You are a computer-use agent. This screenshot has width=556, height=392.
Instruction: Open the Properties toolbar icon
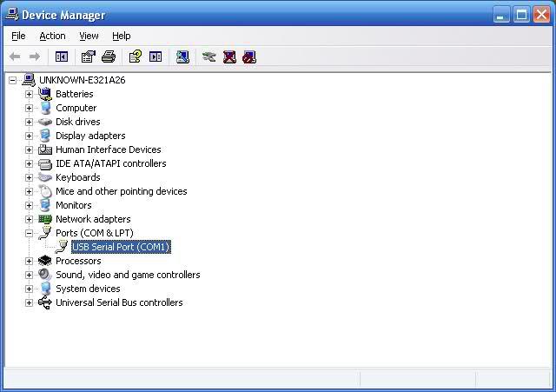click(89, 56)
